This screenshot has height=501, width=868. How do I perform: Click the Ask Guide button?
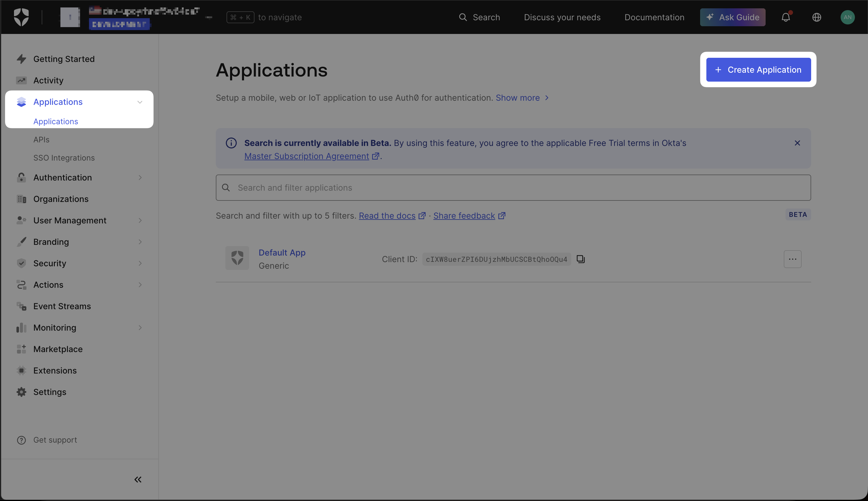click(733, 17)
